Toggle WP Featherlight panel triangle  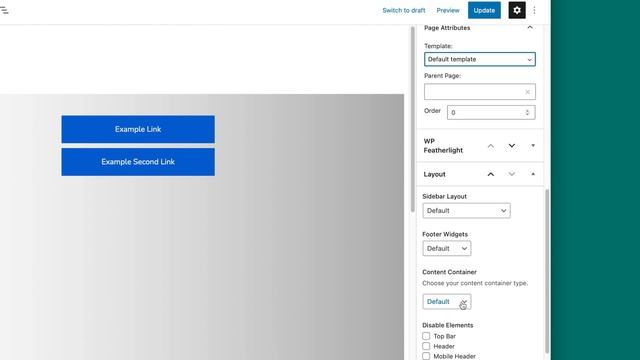pos(533,146)
